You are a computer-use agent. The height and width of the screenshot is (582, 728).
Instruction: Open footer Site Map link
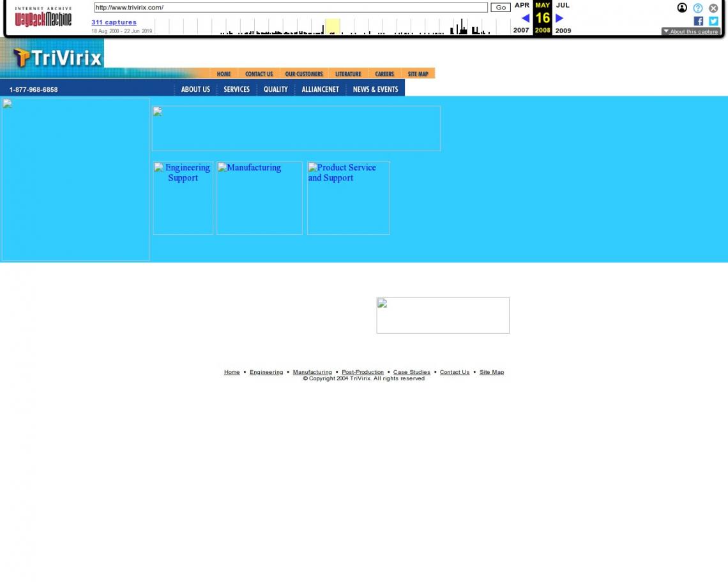492,372
